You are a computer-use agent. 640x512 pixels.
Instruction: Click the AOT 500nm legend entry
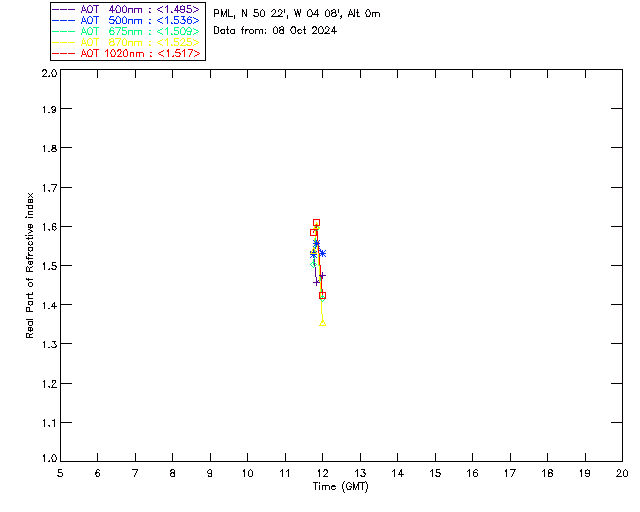[x=126, y=20]
